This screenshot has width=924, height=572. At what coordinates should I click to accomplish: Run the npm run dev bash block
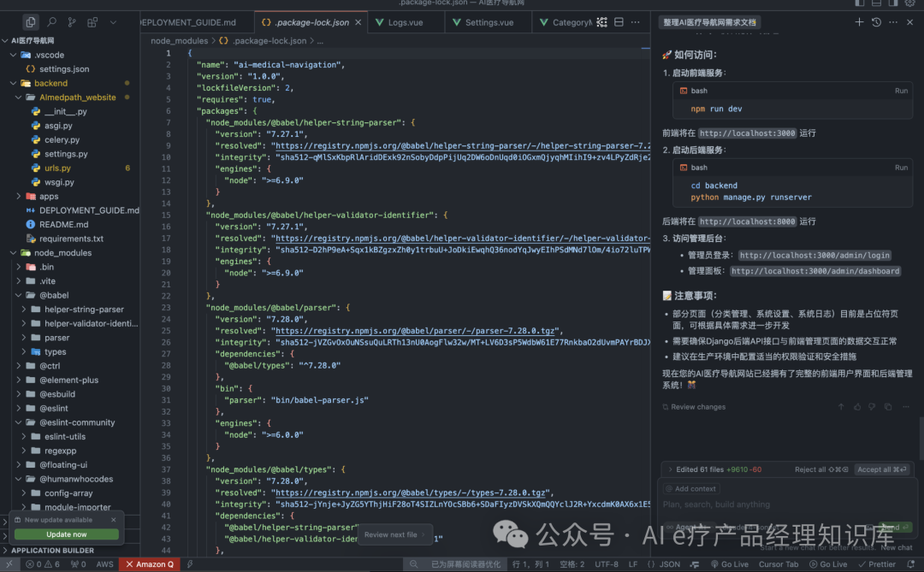pyautogui.click(x=901, y=91)
